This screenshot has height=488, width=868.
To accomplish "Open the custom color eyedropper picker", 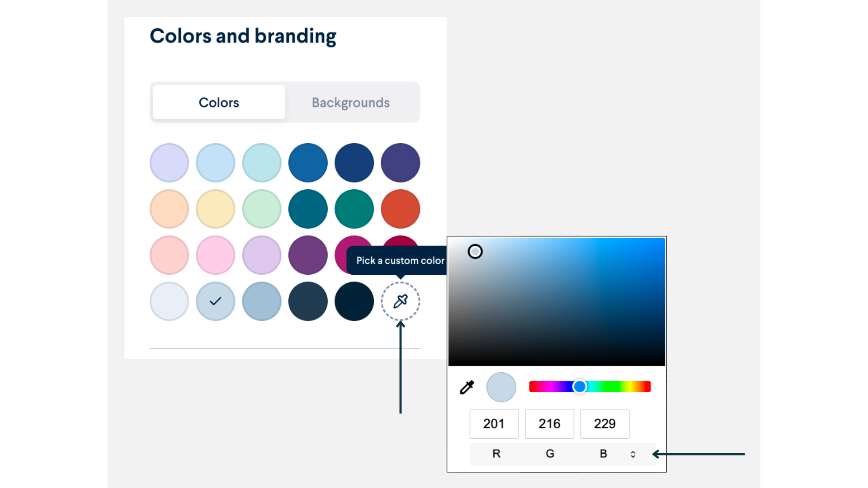I will tap(400, 301).
